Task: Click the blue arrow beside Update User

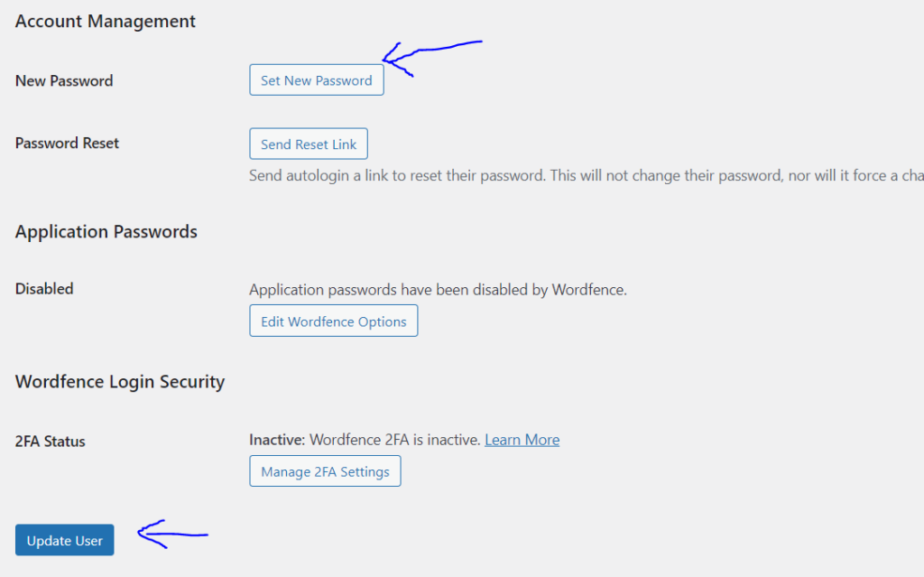Action: tap(172, 534)
